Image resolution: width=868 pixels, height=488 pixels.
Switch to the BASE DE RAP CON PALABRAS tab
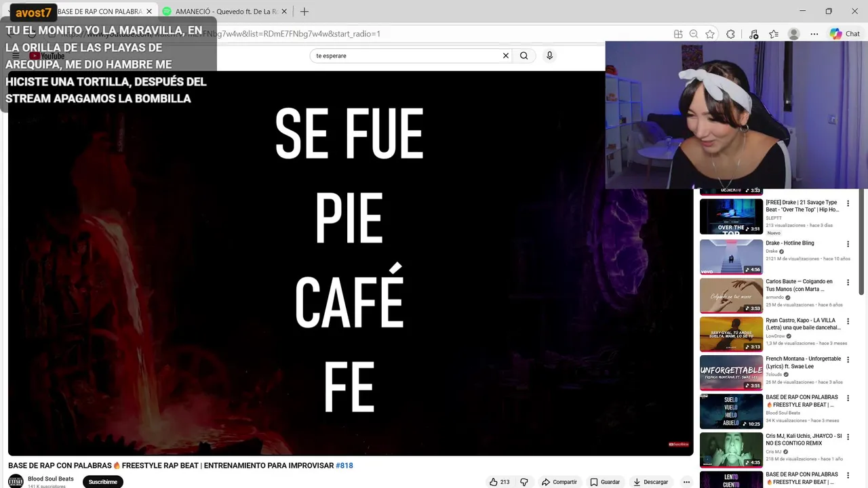point(100,12)
